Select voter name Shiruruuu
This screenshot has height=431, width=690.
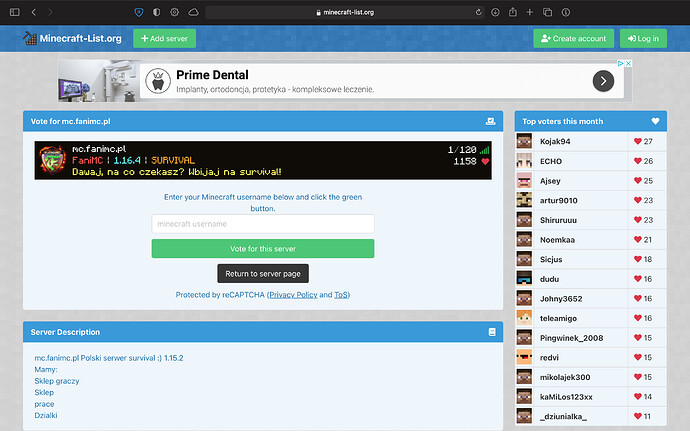[x=558, y=220]
